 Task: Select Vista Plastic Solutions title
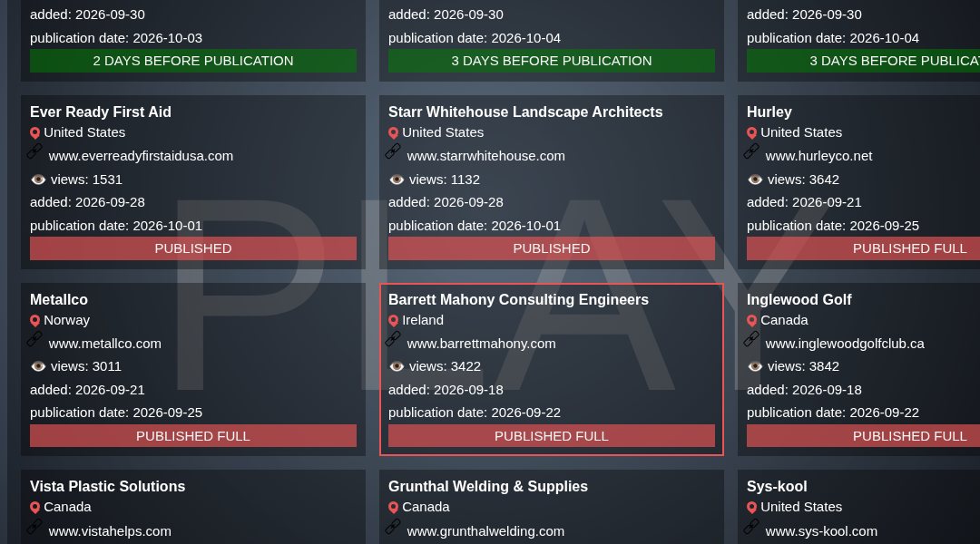107,487
